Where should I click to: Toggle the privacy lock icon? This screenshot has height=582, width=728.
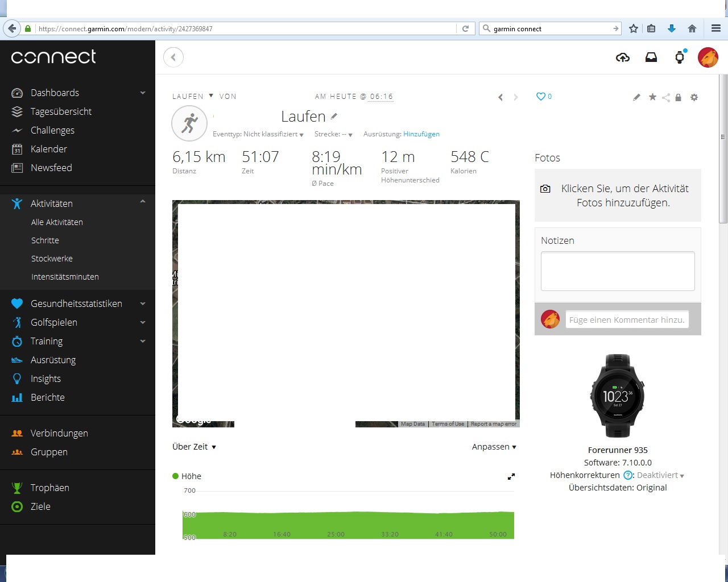click(x=678, y=98)
